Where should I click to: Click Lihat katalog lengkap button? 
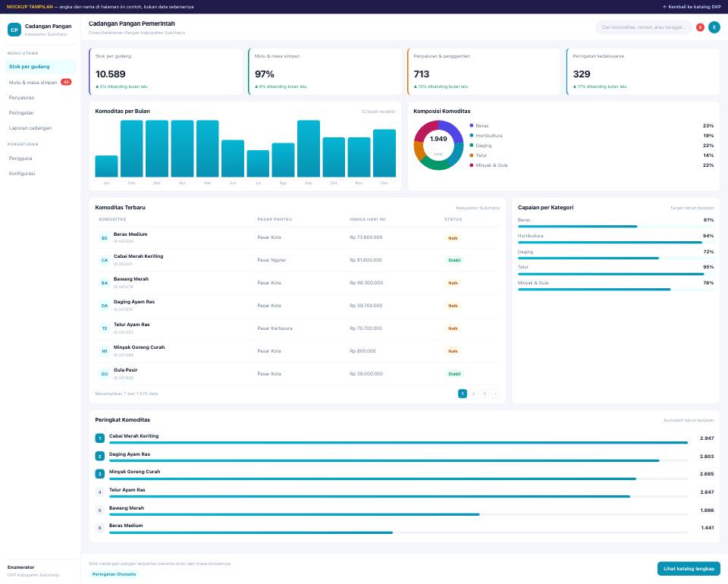(x=689, y=568)
